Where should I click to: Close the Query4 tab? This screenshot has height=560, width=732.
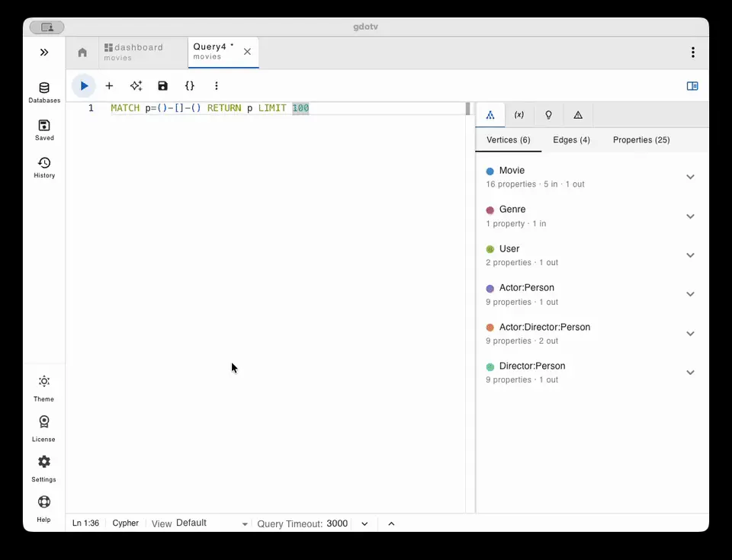coord(247,52)
